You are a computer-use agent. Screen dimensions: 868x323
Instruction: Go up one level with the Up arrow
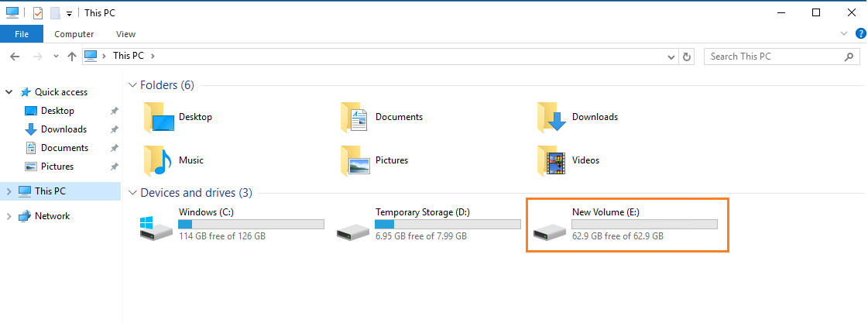(72, 57)
